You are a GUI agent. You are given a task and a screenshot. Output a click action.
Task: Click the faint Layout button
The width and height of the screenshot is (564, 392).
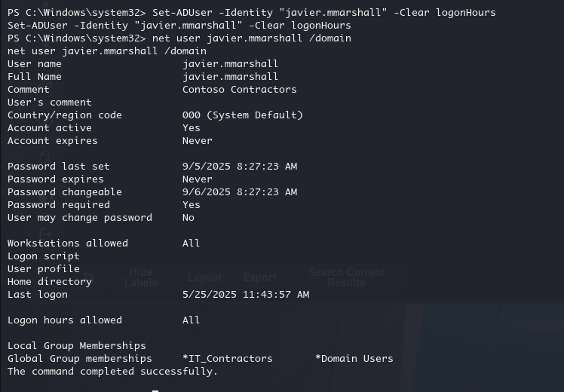(204, 277)
